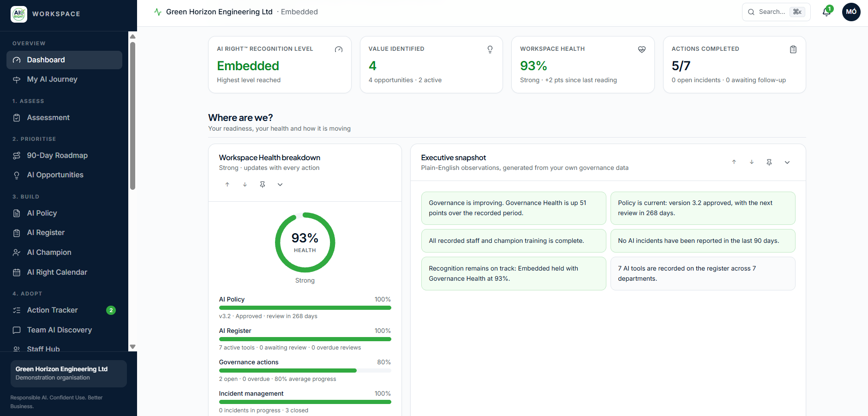This screenshot has height=416, width=868.
Task: Move Workspace Health breakdown panel down
Action: [x=245, y=184]
